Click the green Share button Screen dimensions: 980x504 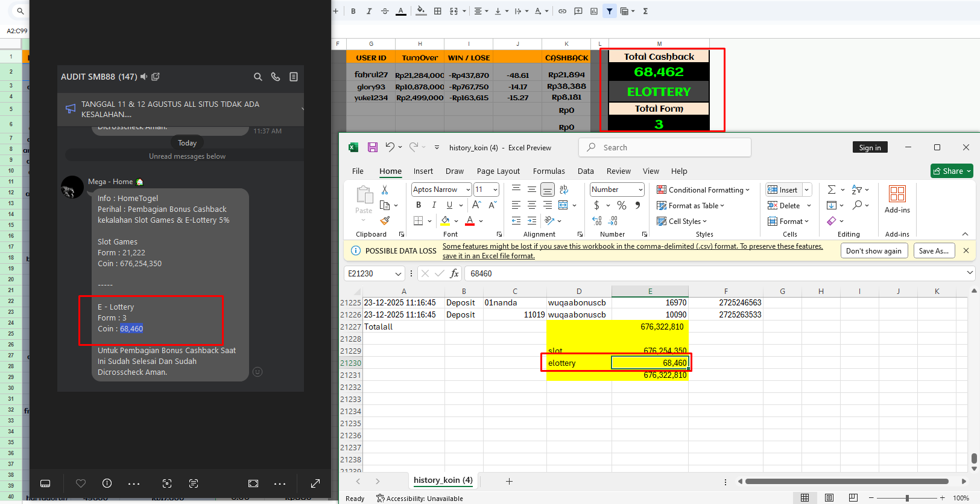952,171
